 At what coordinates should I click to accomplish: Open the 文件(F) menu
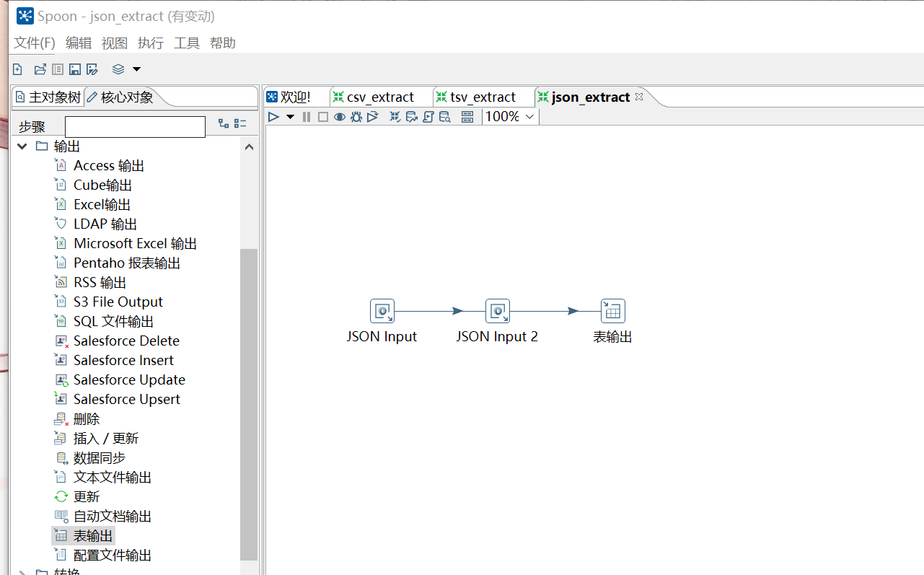click(35, 43)
